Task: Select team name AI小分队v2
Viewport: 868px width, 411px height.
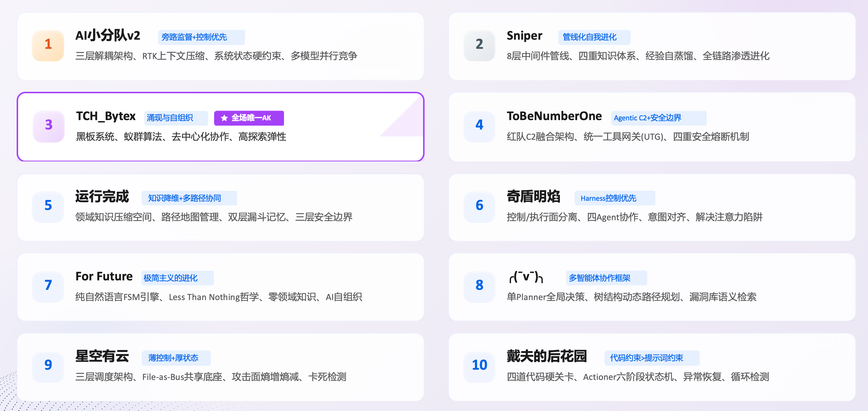Action: pos(108,35)
